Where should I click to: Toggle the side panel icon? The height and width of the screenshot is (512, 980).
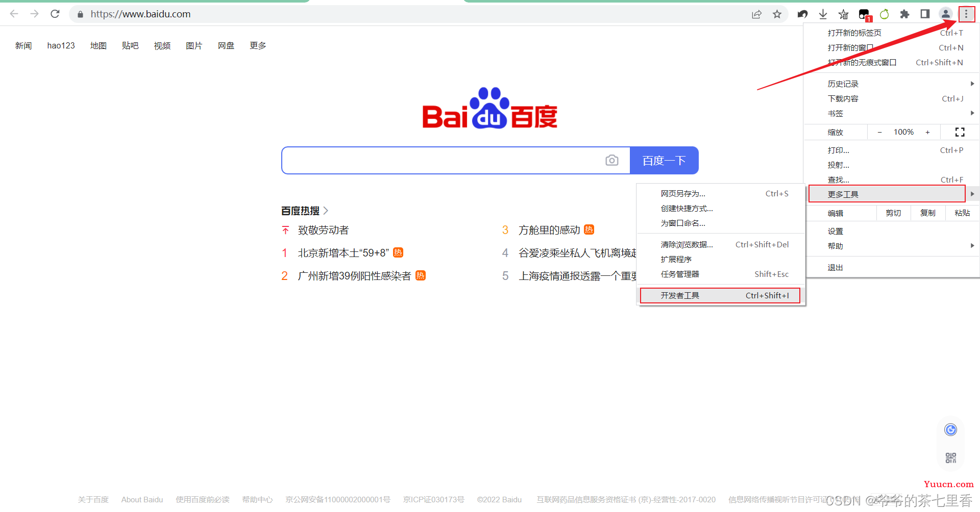coord(925,14)
